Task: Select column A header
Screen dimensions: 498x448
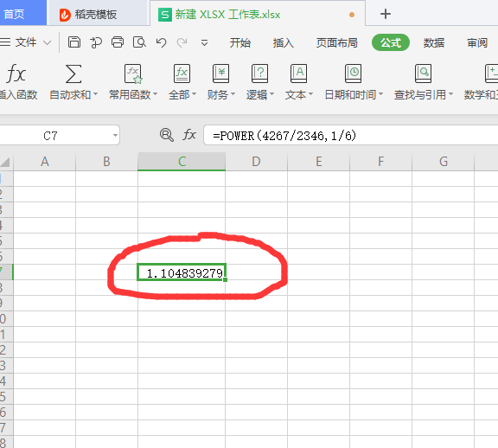Action: [45, 162]
